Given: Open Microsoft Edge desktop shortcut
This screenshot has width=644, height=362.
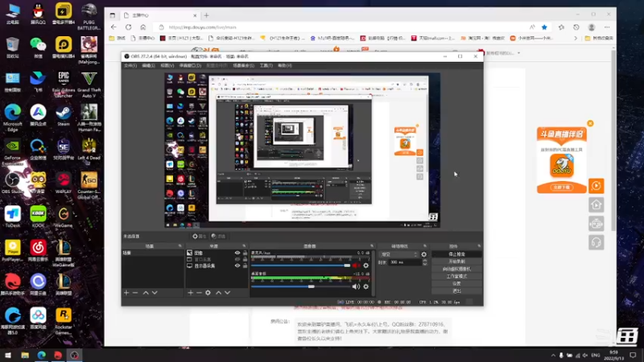Looking at the screenshot, I should 13,117.
